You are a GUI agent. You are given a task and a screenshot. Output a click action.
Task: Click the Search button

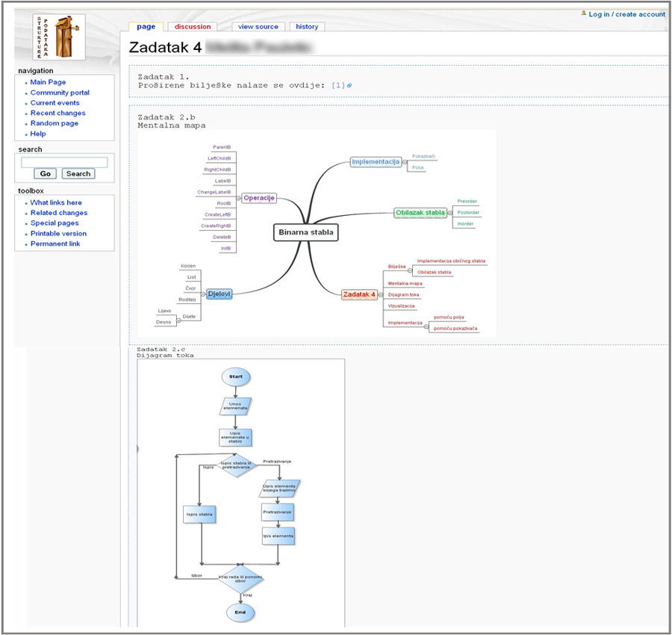(x=78, y=173)
